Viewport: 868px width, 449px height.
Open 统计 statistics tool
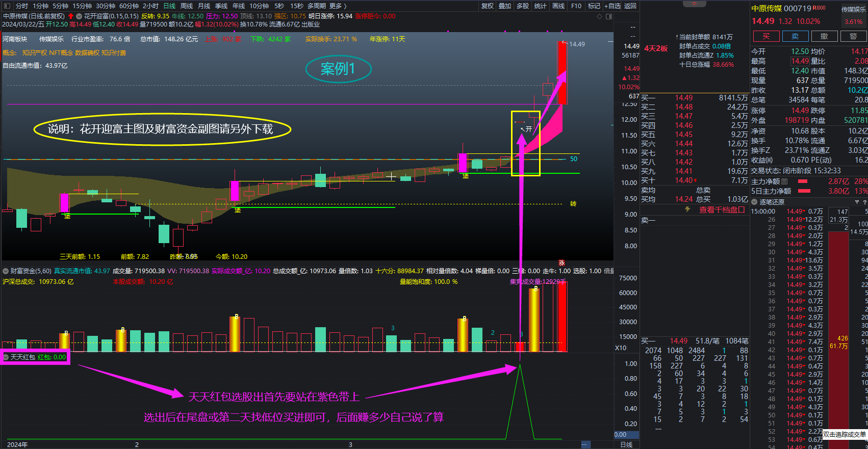(x=541, y=6)
